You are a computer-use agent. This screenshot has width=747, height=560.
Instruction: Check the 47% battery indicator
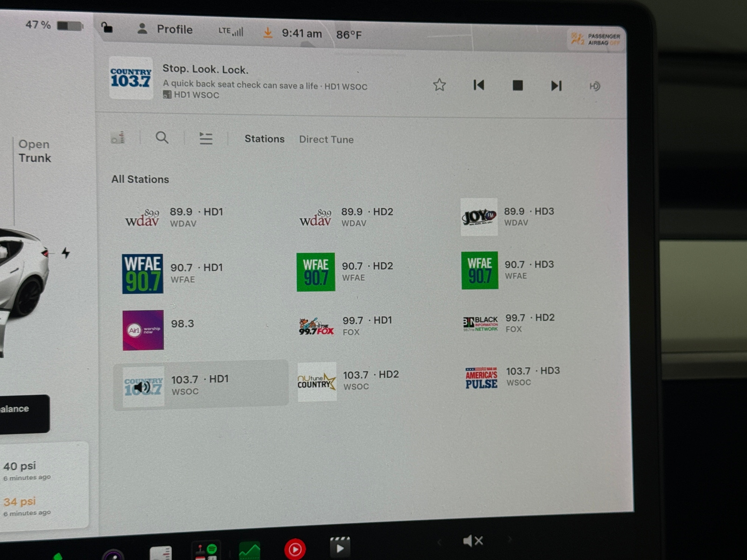click(54, 25)
